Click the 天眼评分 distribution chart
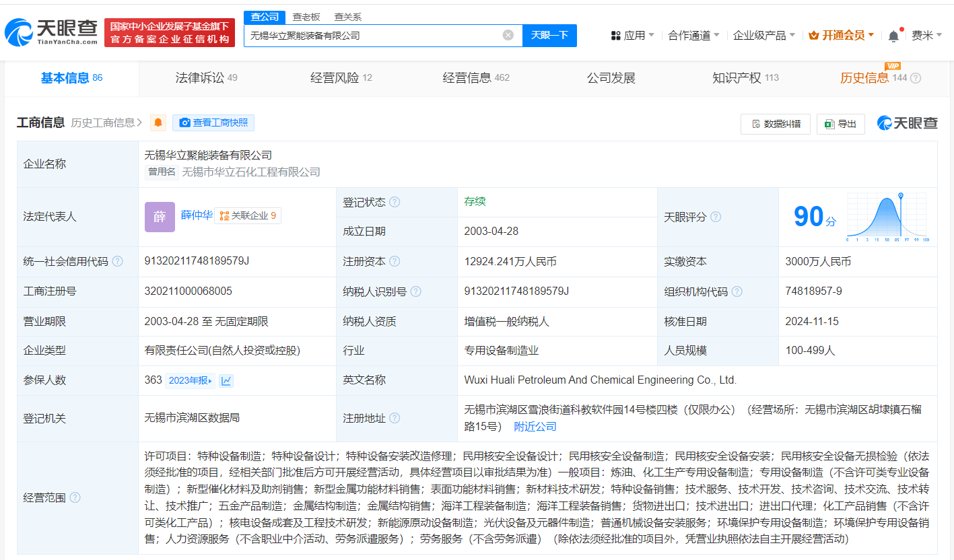The height and width of the screenshot is (560, 954). (x=887, y=217)
